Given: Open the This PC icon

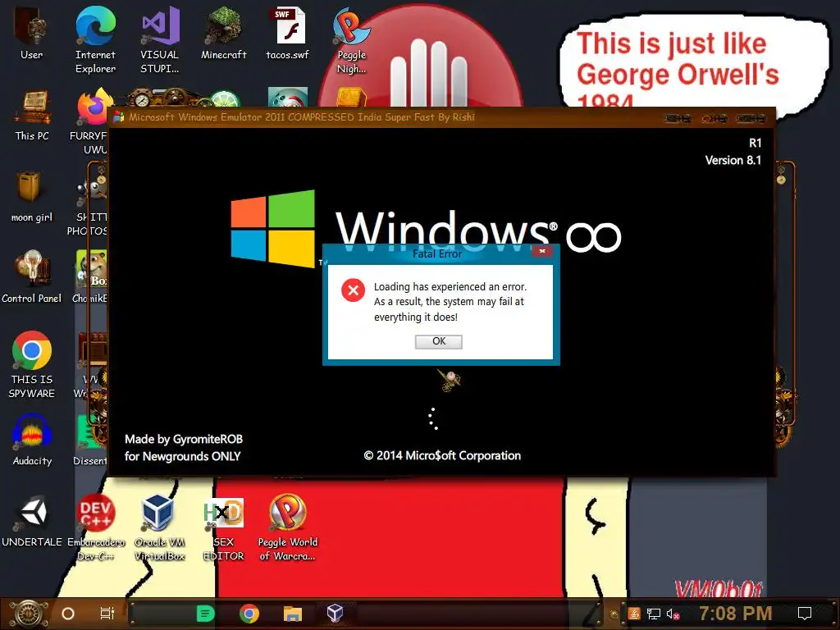Looking at the screenshot, I should click(x=32, y=116).
